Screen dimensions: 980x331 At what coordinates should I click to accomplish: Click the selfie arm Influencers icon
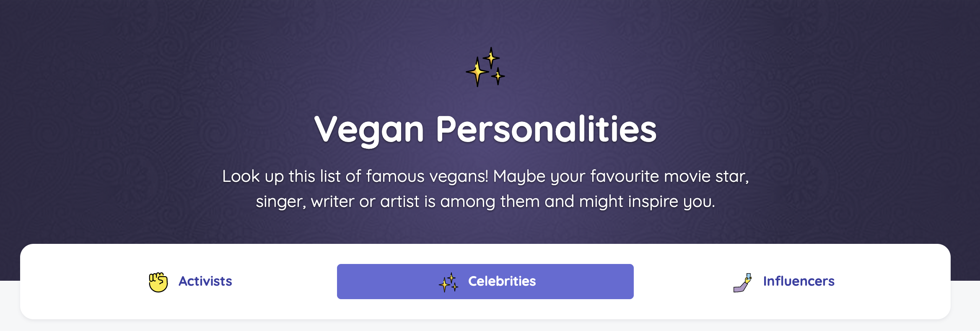pos(743,282)
